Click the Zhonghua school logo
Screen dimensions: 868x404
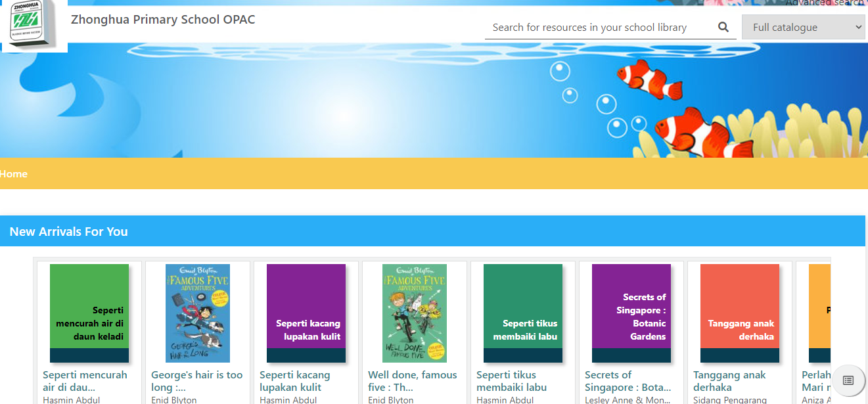click(x=34, y=25)
